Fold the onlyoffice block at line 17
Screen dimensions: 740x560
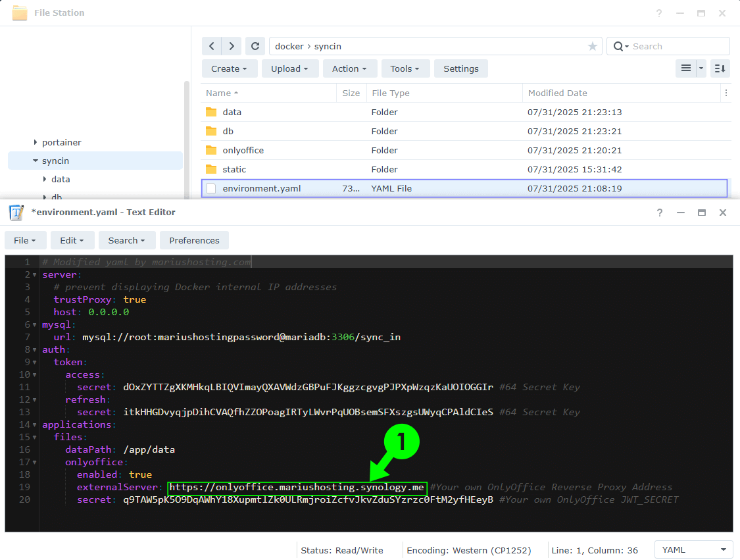pyautogui.click(x=34, y=462)
